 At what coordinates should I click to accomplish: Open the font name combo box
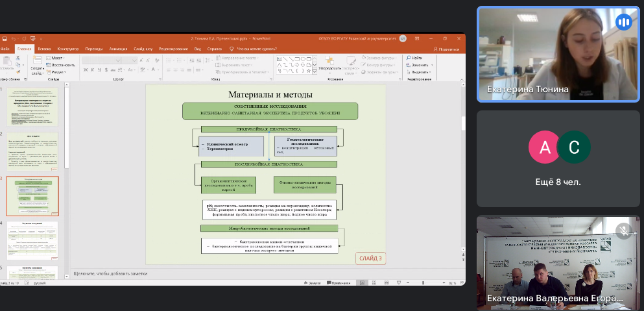point(101,60)
